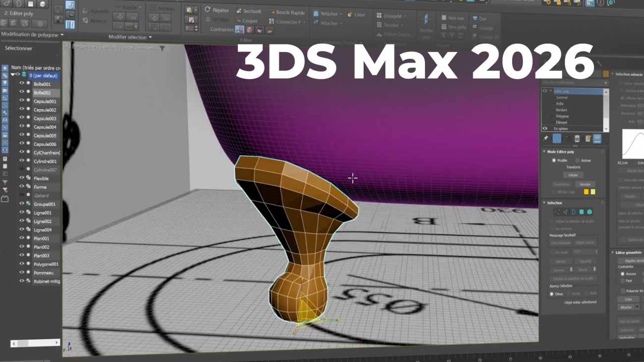Image resolution: width=644 pixels, height=362 pixels.
Task: Click the Couper cut tool
Action: 246,21
